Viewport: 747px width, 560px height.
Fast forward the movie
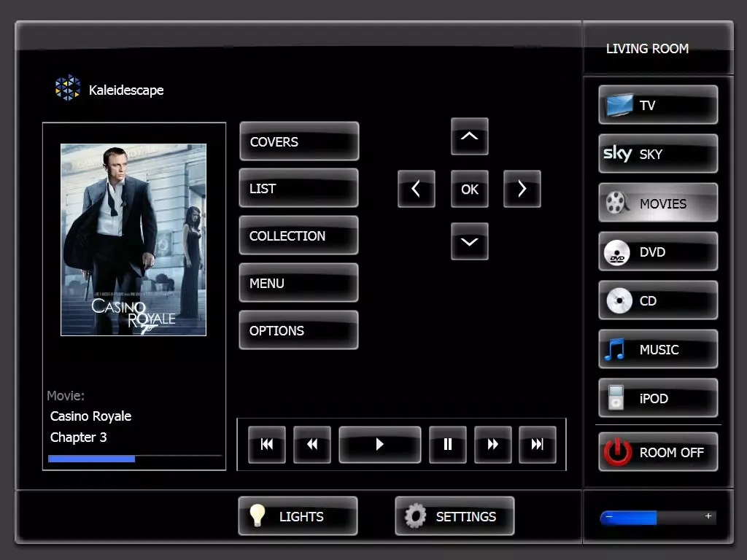coord(493,445)
